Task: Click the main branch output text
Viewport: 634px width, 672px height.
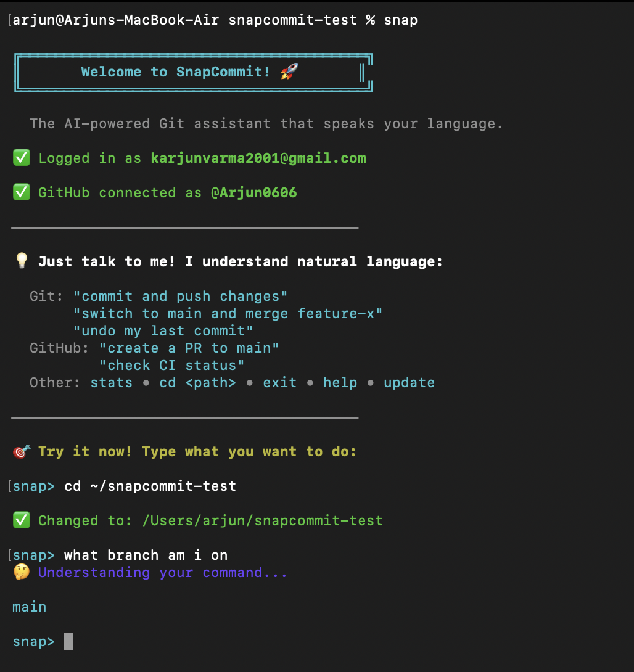Action: pos(30,607)
